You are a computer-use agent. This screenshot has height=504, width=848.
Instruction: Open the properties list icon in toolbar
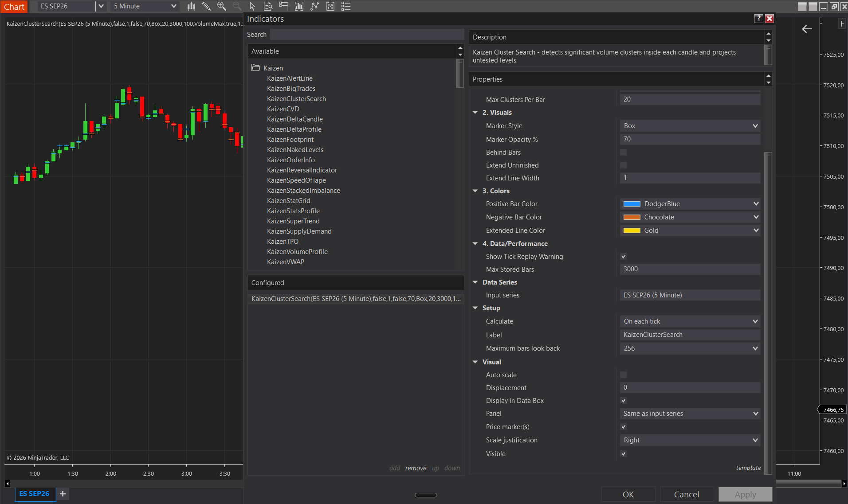coord(346,6)
